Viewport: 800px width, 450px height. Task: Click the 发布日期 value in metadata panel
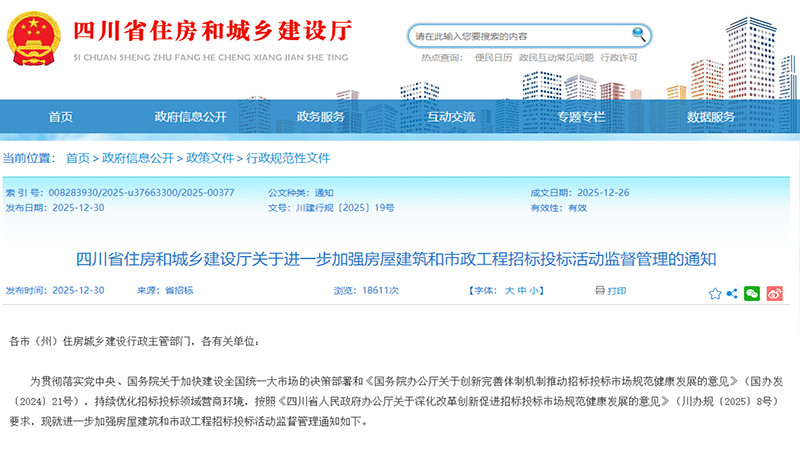pos(78,208)
